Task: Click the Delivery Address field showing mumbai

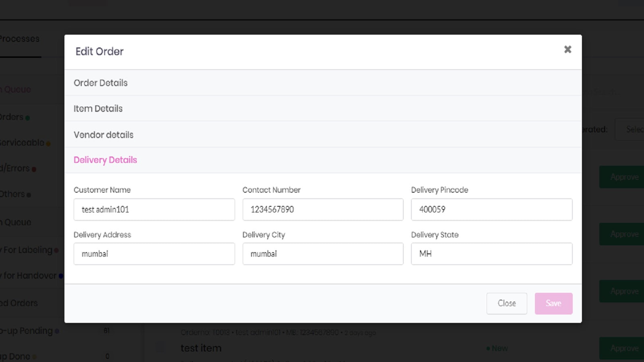Action: pos(154,253)
